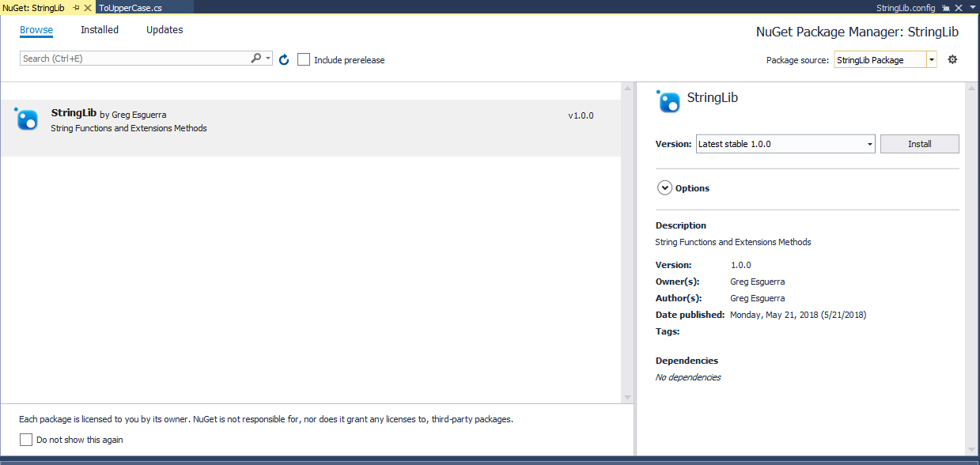Click StringLib icon in details pane
The height and width of the screenshot is (465, 980).
(x=668, y=101)
